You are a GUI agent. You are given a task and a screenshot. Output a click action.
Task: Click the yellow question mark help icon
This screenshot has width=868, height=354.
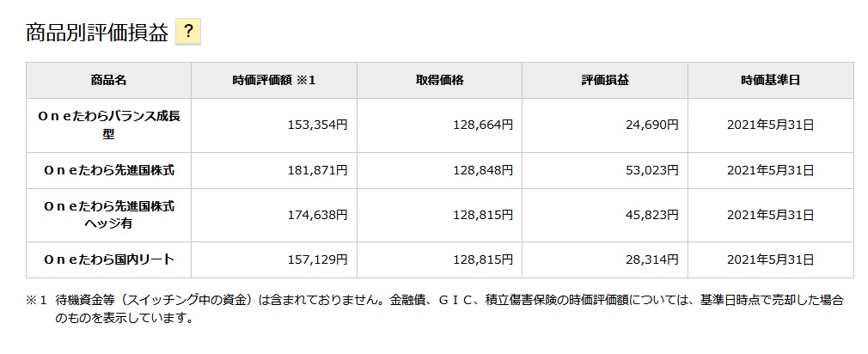[188, 32]
